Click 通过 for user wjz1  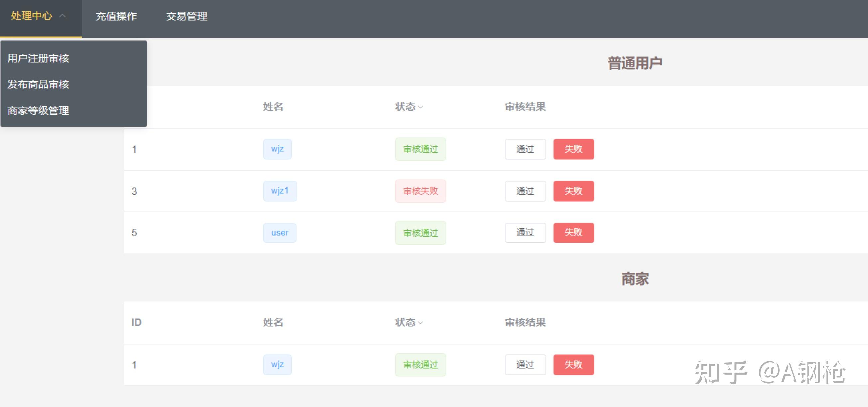525,191
